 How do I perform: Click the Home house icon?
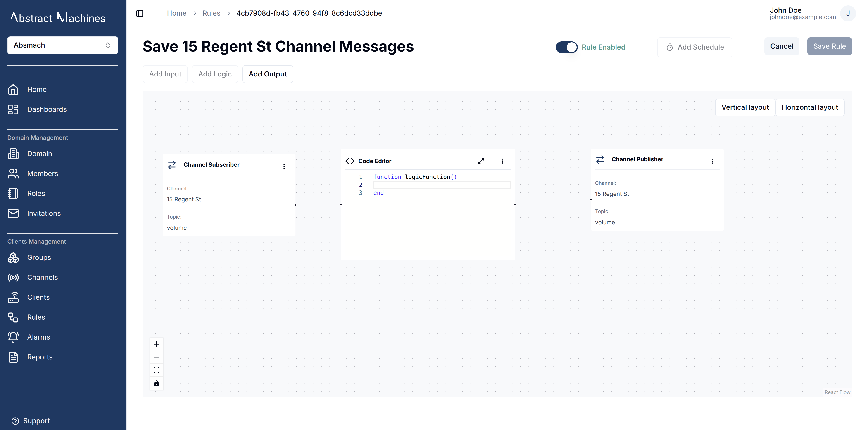point(13,89)
